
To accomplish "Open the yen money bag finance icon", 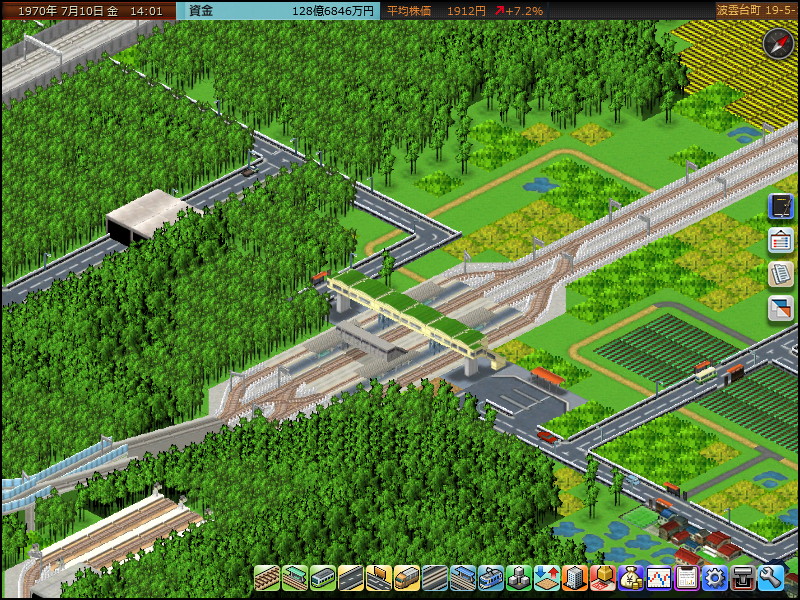I will point(631,578).
